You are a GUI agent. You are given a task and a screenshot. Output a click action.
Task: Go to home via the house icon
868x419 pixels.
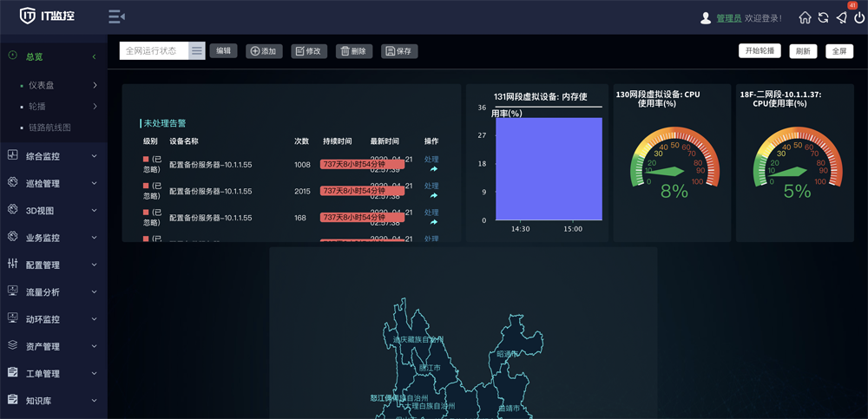pos(805,17)
